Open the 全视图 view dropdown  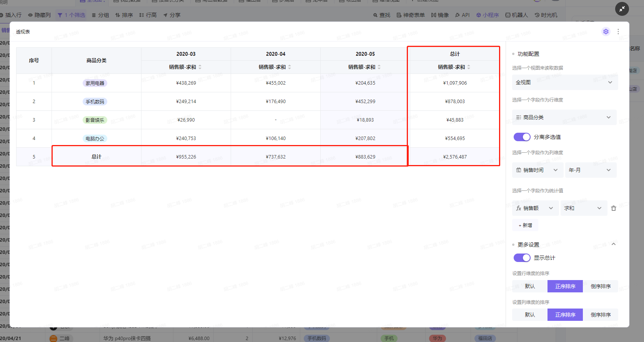point(564,82)
